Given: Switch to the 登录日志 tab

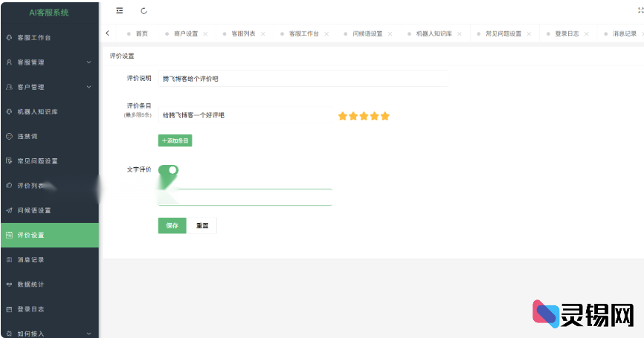Looking at the screenshot, I should coord(567,33).
